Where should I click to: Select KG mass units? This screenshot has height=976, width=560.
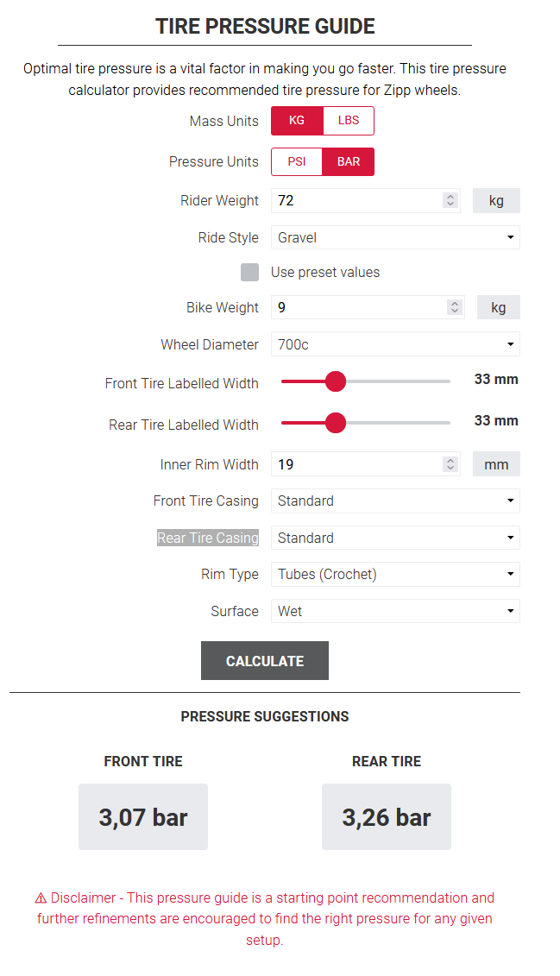pyautogui.click(x=297, y=122)
